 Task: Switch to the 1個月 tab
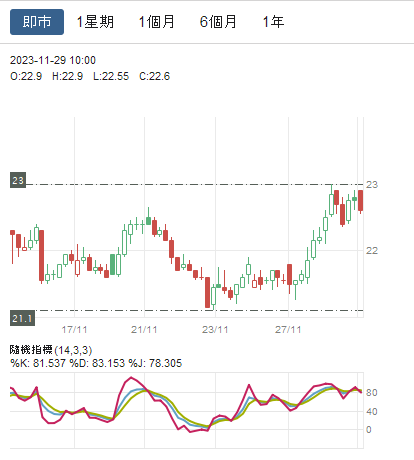coord(157,22)
